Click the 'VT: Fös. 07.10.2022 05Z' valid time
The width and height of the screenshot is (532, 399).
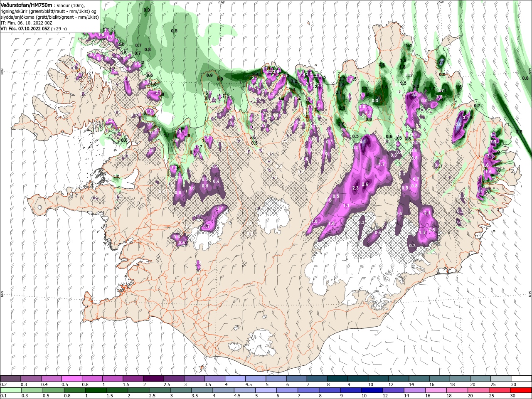[25, 29]
